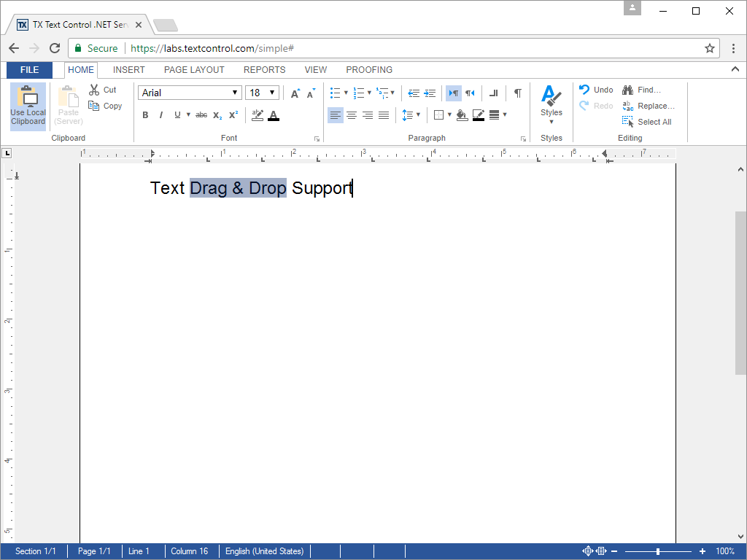Image resolution: width=747 pixels, height=560 pixels.
Task: Toggle the show paragraph marks pilcrow
Action: [x=517, y=93]
